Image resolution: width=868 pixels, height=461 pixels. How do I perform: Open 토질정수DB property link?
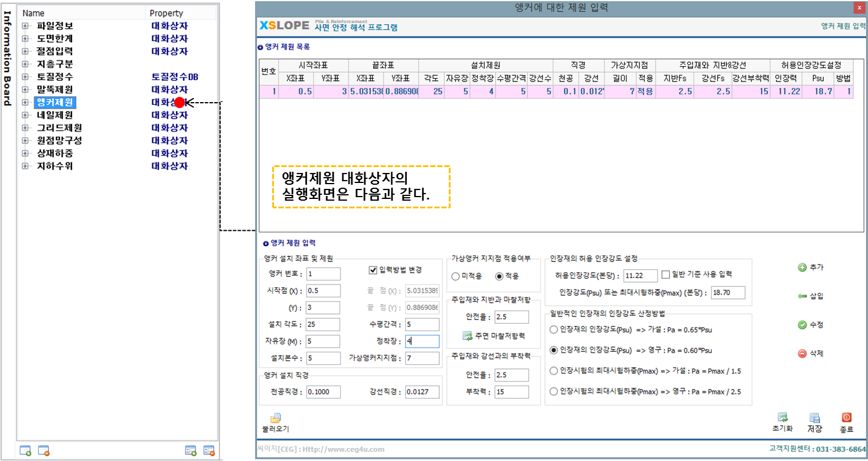(175, 77)
